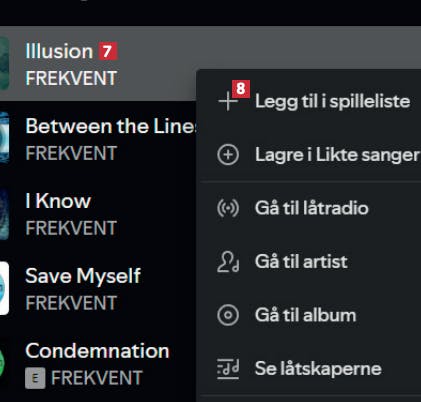Select the Between the Lines track
The width and height of the screenshot is (421, 402).
coord(111,126)
